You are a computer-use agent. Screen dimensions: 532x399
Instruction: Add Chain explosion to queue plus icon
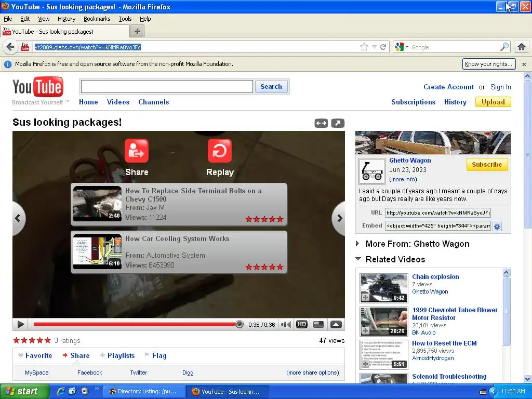[365, 297]
